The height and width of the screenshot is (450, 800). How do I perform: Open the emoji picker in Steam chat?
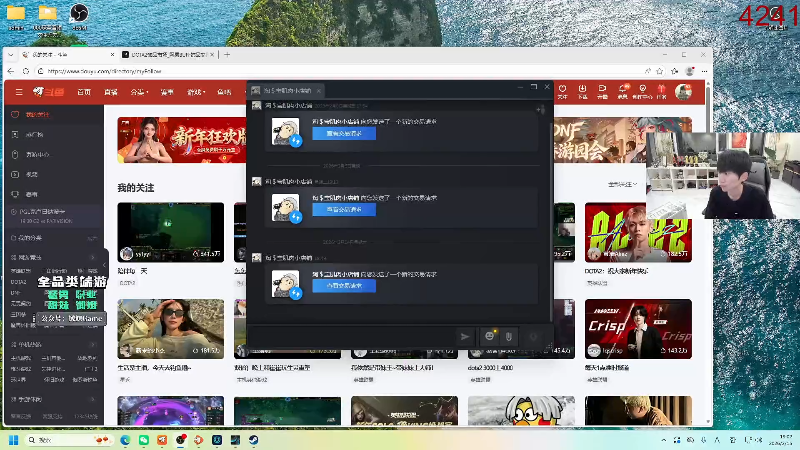tap(490, 336)
